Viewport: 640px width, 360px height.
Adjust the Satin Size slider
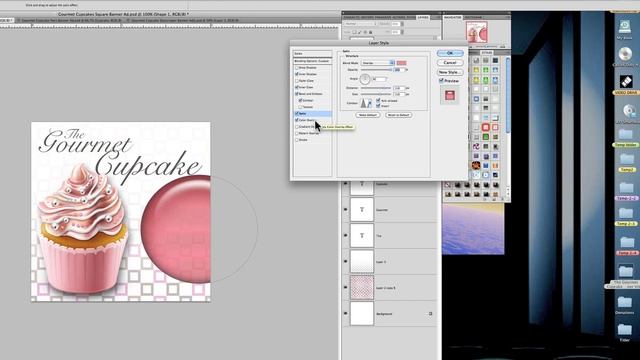pos(376,94)
